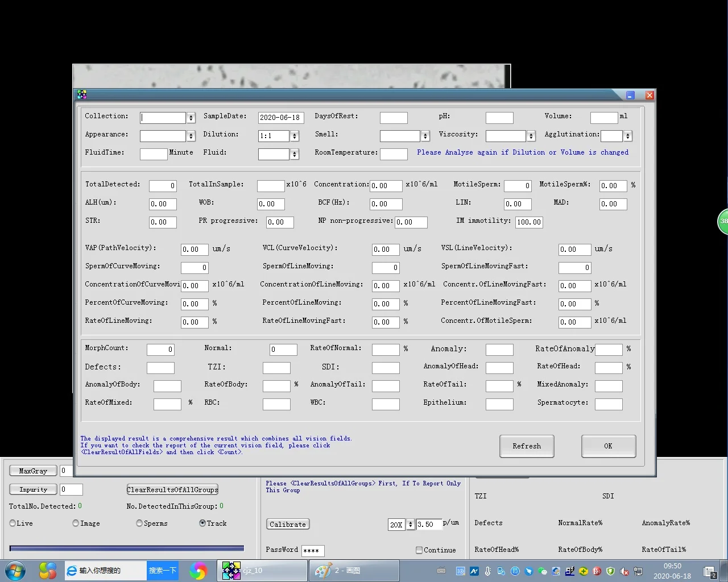Click the thermometer temperature tray icon
This screenshot has height=582, width=728.
tap(488, 571)
